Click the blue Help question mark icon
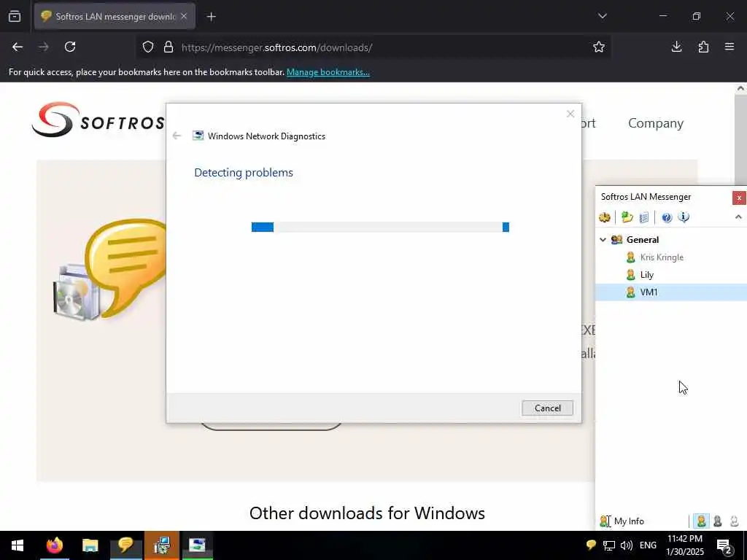The image size is (747, 560). point(667,217)
